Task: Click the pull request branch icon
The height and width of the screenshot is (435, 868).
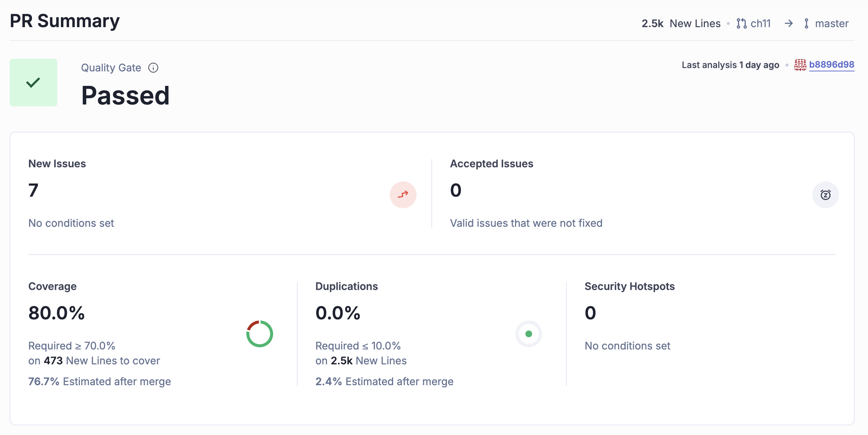Action: (741, 23)
